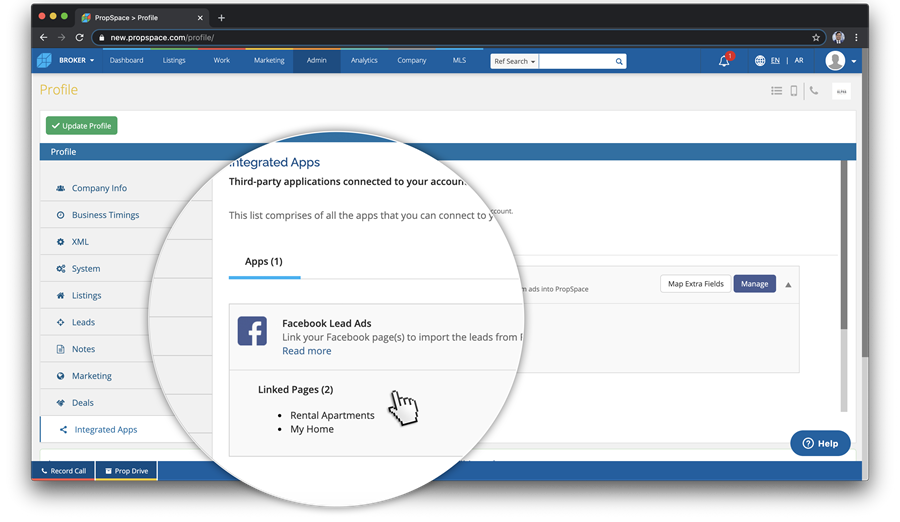Click Prop Drive button
This screenshot has width=900, height=522.
click(126, 471)
